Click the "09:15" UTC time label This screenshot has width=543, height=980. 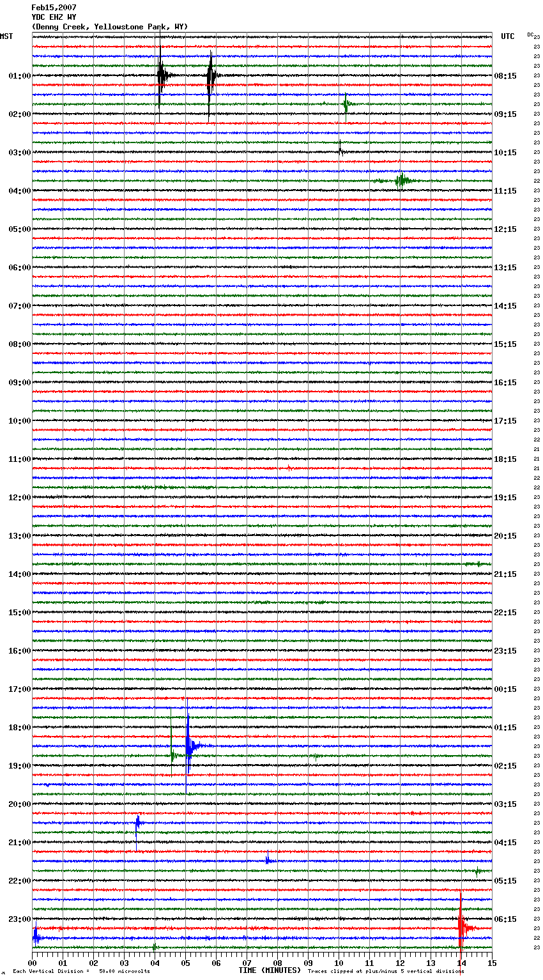tap(505, 114)
